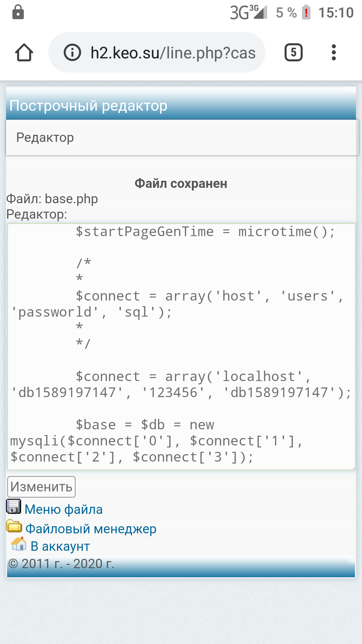Open site info icon in address bar

point(72,53)
